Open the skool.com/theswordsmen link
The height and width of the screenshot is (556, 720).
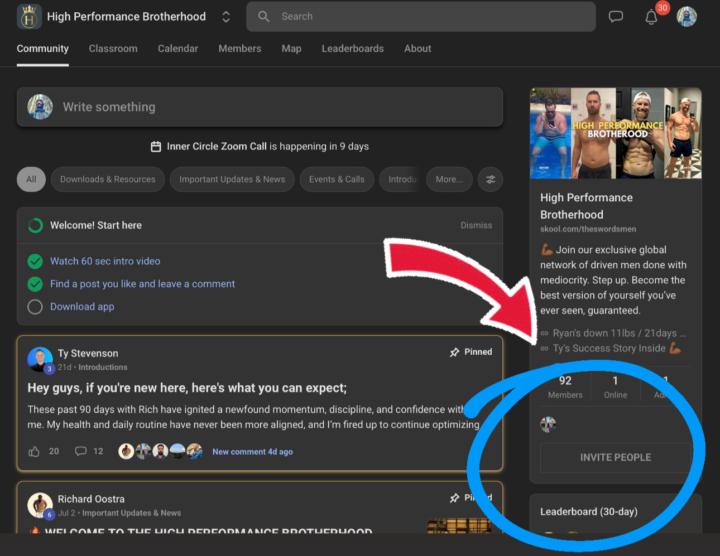(x=588, y=229)
